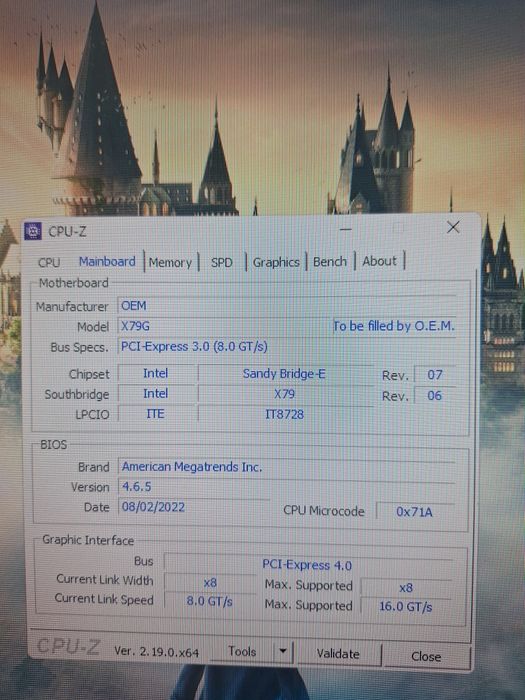Open the Memory tab
525x700 pixels.
(x=170, y=262)
